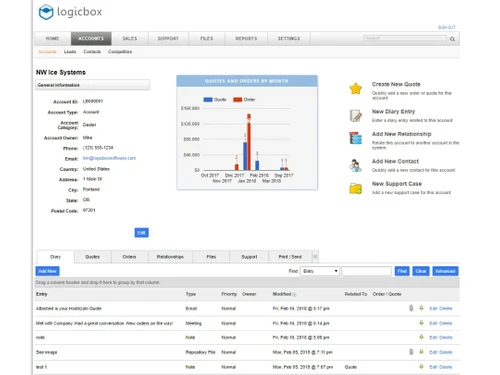
Task: Click the blue Quote legend swatch
Action: tap(208, 100)
